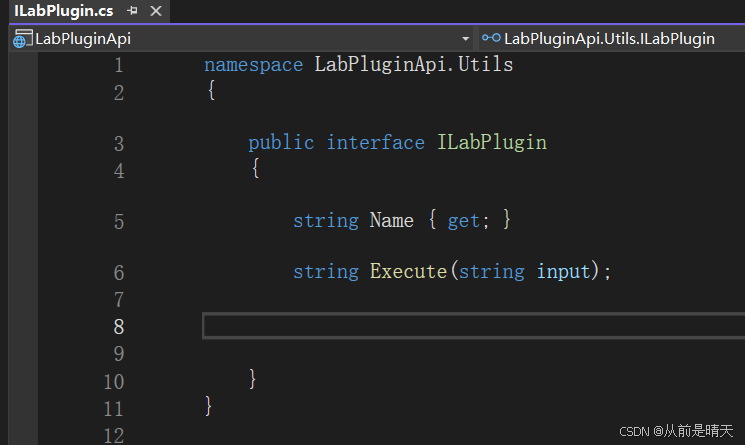745x445 pixels.
Task: Click line number 8 in gutter
Action: coord(119,327)
